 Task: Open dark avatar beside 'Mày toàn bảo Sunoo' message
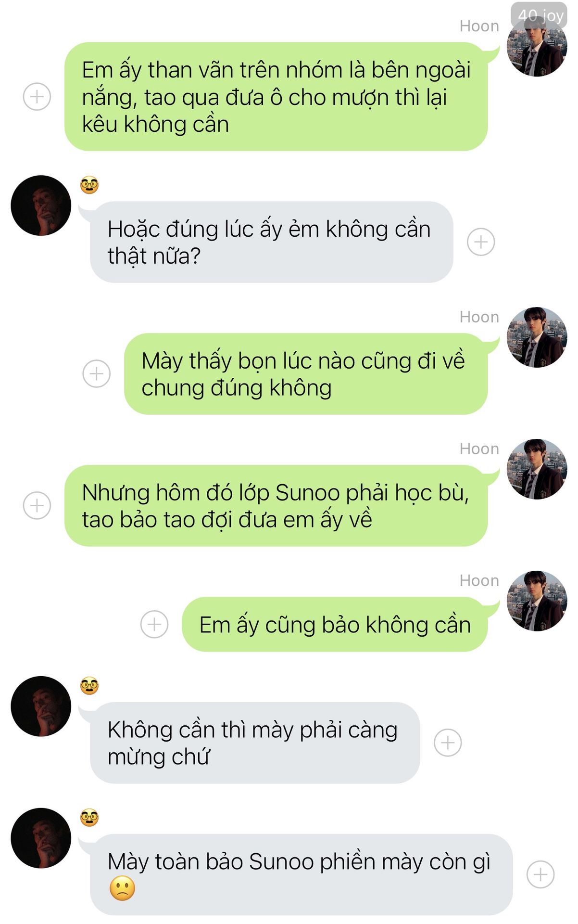pyautogui.click(x=41, y=838)
